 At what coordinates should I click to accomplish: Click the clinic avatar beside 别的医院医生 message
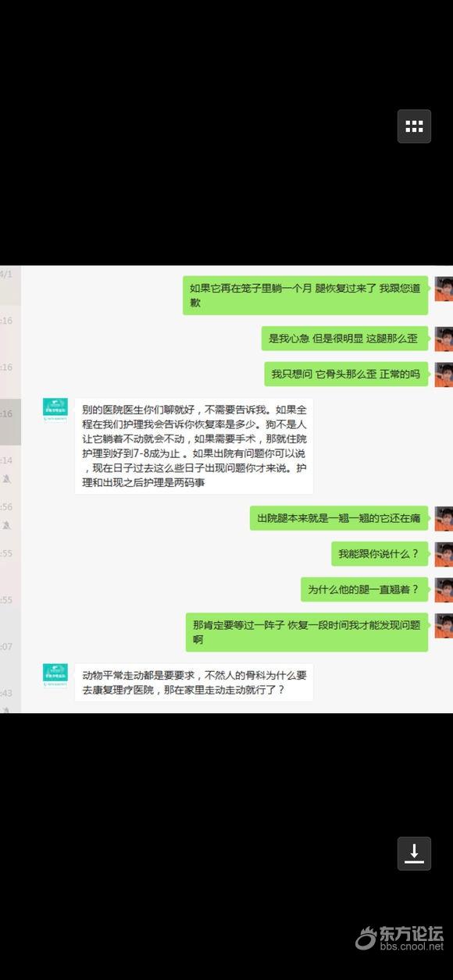pyautogui.click(x=55, y=410)
